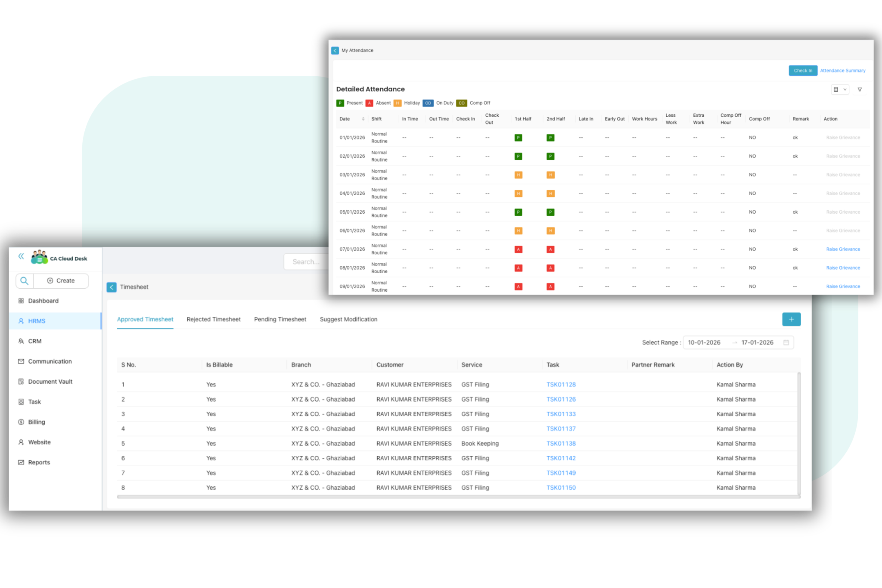Screen dimensions: 882x588
Task: Open the Billing sidebar item
Action: [36, 422]
